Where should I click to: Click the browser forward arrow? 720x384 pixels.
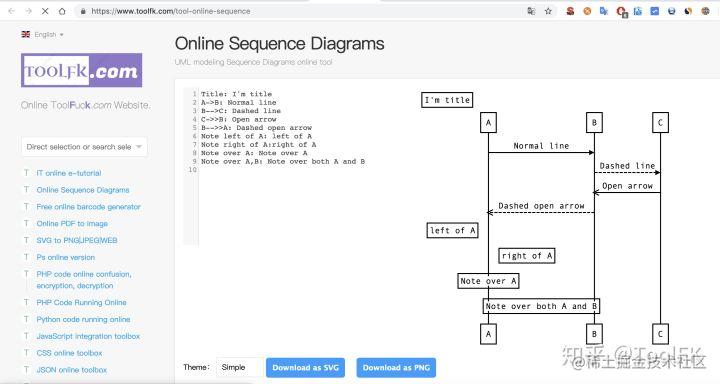click(28, 11)
